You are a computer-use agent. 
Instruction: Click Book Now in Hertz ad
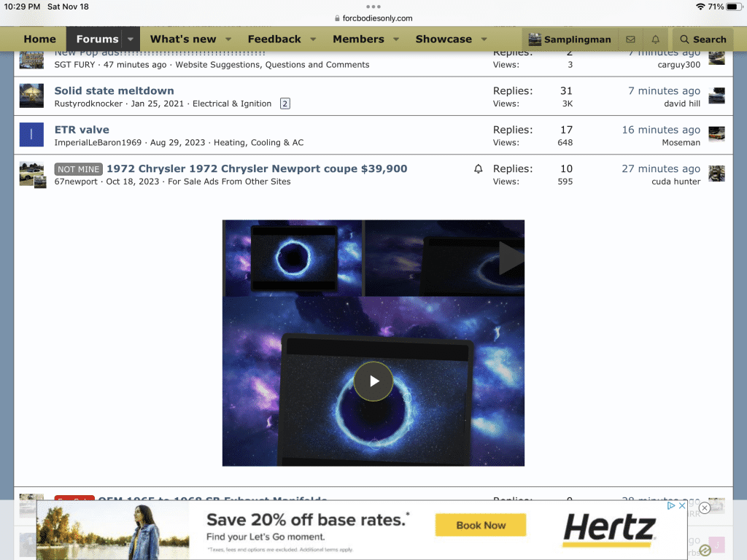point(480,525)
